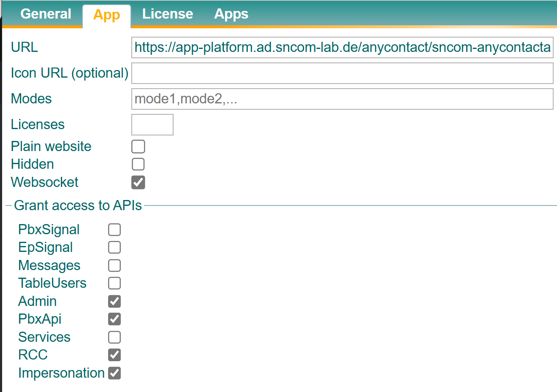Screen dimensions: 557x392
Task: Uncheck the Impersonation checkbox
Action: click(x=114, y=373)
